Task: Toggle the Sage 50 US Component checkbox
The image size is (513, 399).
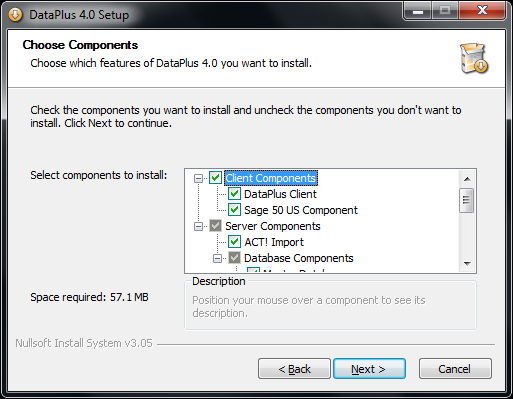Action: click(234, 210)
